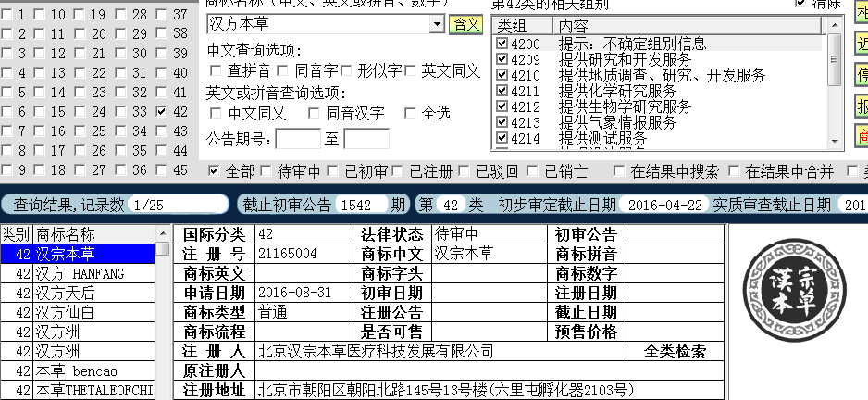
Task: Check the 已驳回 status filter
Action: click(464, 171)
